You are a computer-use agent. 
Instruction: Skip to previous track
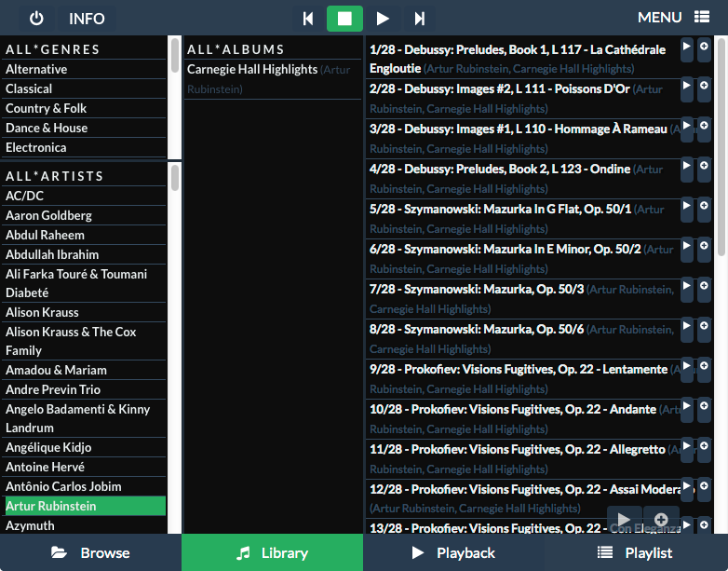pyautogui.click(x=307, y=19)
